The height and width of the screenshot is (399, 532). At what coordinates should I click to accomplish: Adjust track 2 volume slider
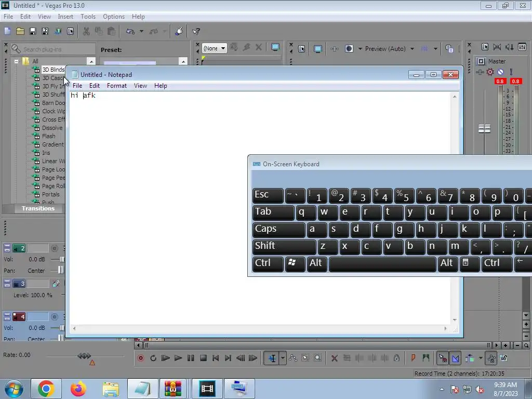(x=62, y=259)
